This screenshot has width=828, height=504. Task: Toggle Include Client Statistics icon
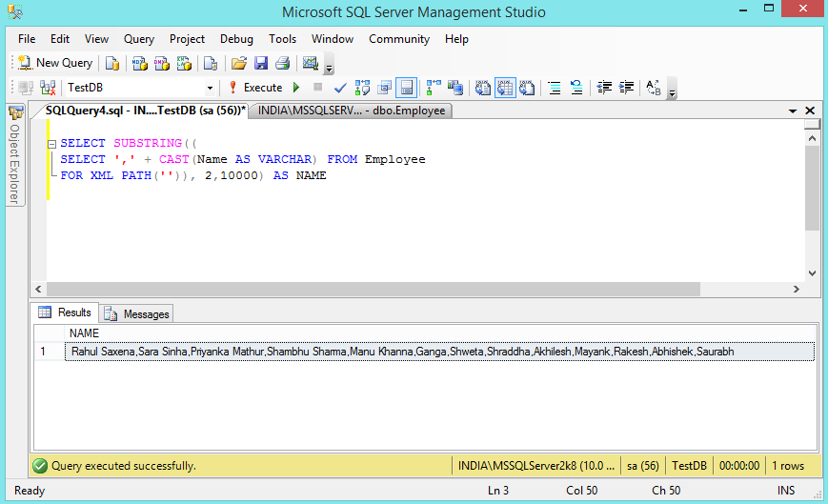(x=455, y=88)
